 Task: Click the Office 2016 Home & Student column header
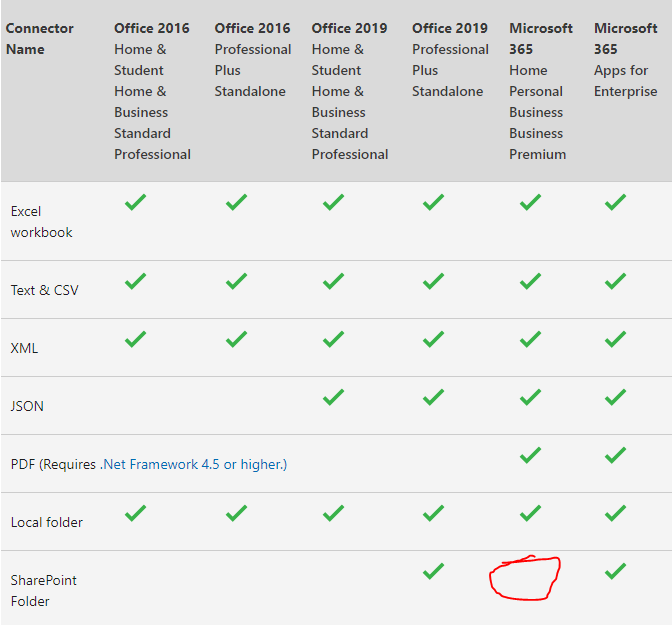click(152, 91)
